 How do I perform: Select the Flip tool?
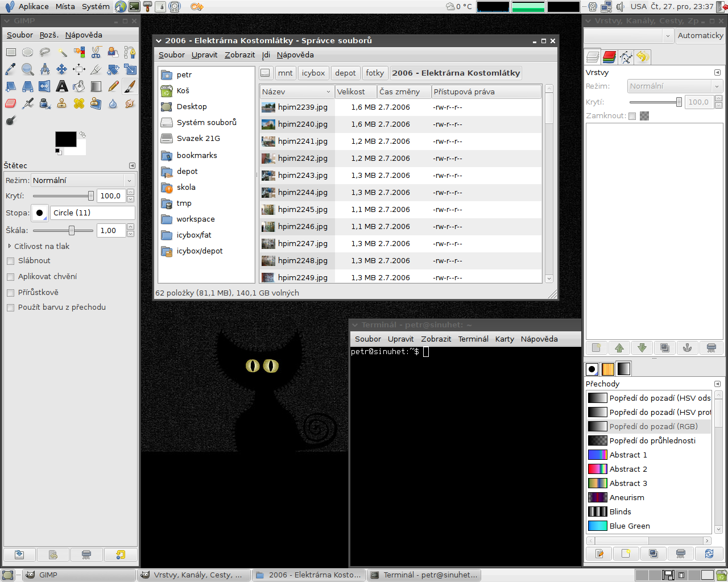click(44, 86)
